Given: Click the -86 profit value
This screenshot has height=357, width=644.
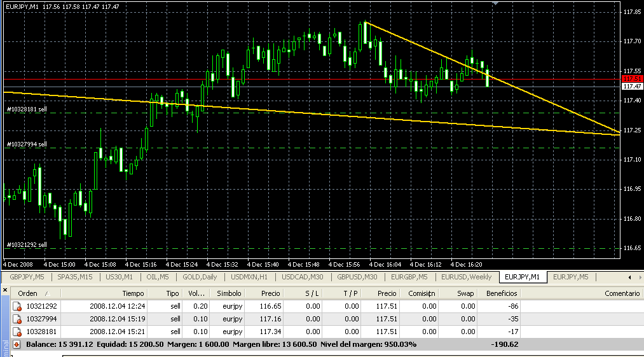Looking at the screenshot, I should tap(512, 307).
